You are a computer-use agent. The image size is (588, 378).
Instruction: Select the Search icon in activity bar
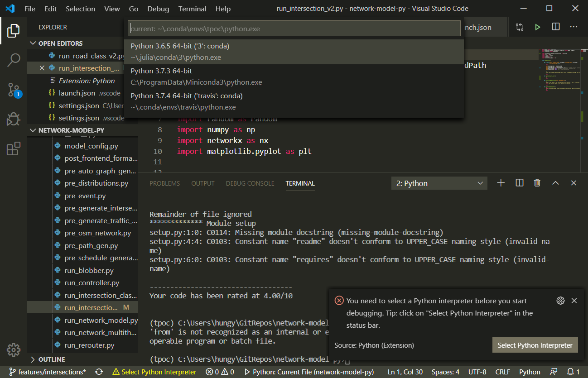[14, 59]
